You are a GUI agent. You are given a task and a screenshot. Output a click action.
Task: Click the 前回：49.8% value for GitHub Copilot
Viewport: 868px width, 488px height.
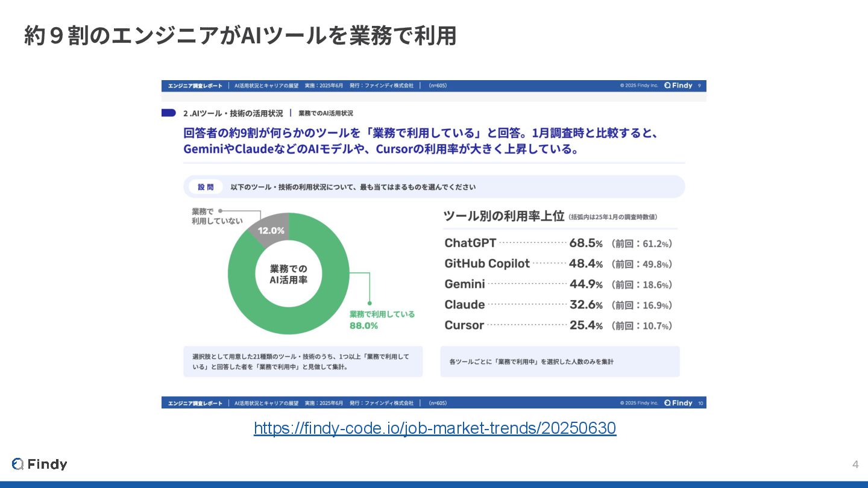click(x=642, y=264)
